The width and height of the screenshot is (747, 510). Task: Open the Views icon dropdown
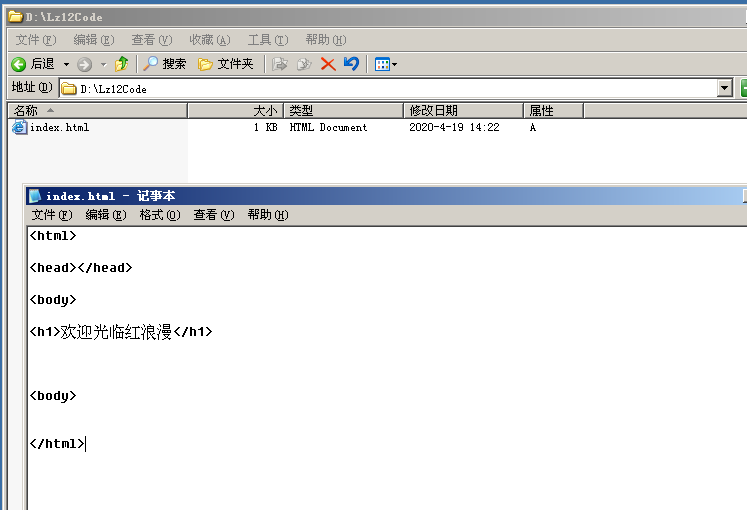click(x=385, y=64)
